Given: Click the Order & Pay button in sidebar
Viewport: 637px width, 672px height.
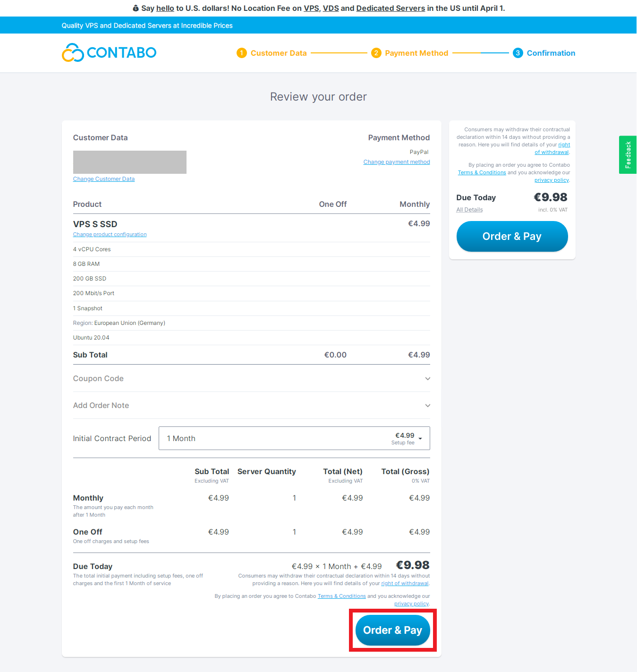Looking at the screenshot, I should (x=512, y=236).
